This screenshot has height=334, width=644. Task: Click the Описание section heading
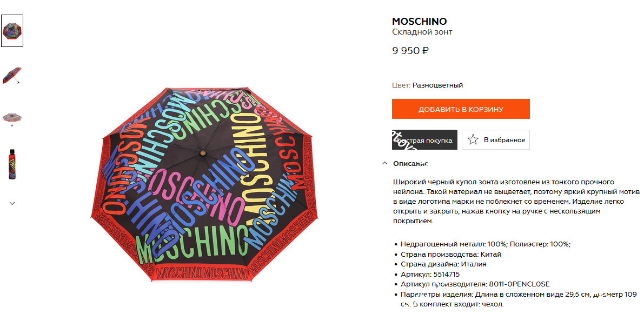tap(410, 163)
